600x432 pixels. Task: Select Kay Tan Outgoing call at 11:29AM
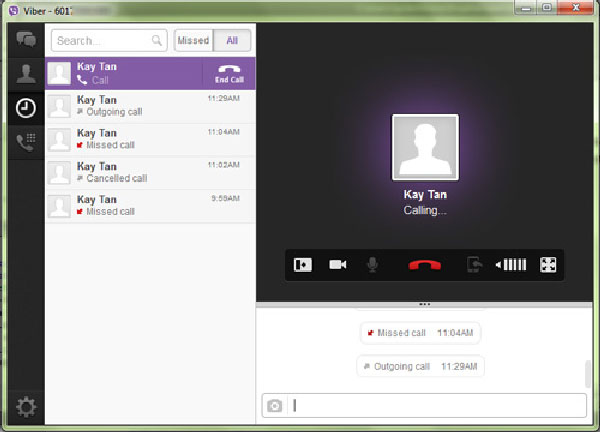(150, 106)
